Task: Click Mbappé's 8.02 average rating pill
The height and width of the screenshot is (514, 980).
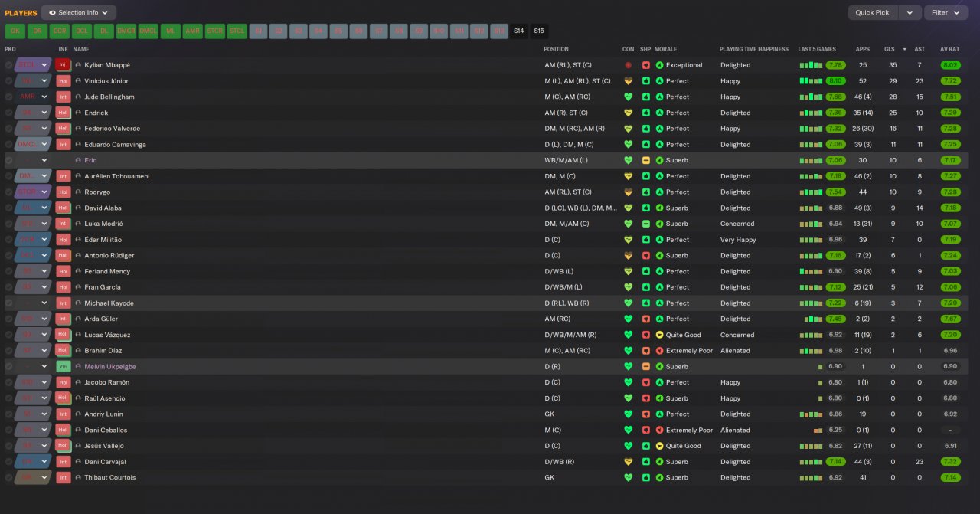Action: pyautogui.click(x=949, y=65)
